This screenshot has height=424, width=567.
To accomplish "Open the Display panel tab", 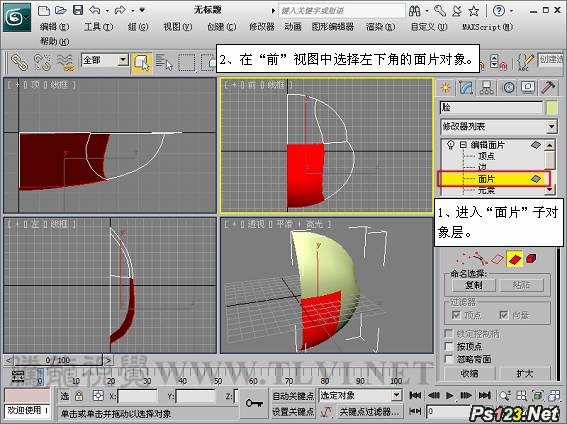I will point(528,87).
